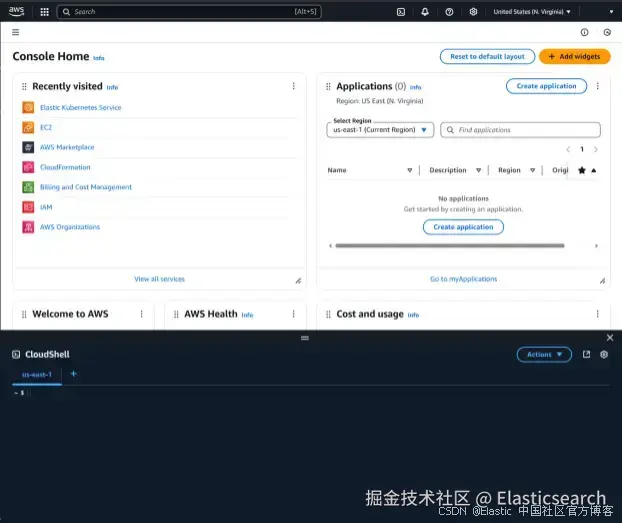The width and height of the screenshot is (622, 523).
Task: Open the United States (N. Virginia) region dropdown
Action: pos(532,12)
